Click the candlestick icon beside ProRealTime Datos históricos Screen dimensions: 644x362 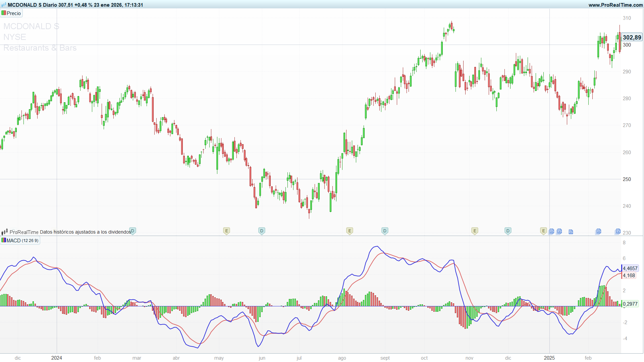tap(5, 232)
